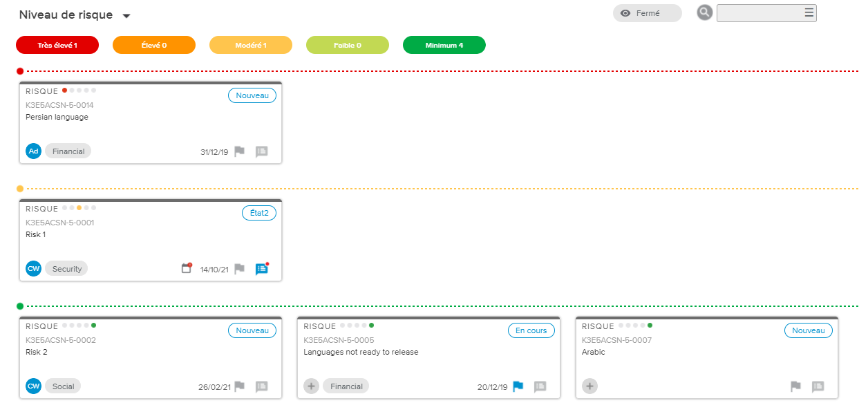The width and height of the screenshot is (868, 403).
Task: Click the Modéré 1 yellow filter pill
Action: [x=251, y=45]
